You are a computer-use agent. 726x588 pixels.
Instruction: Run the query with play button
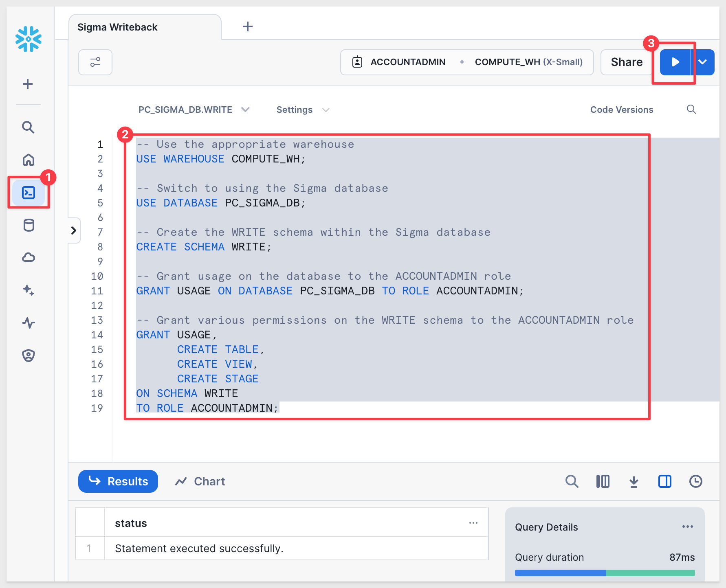(x=675, y=62)
